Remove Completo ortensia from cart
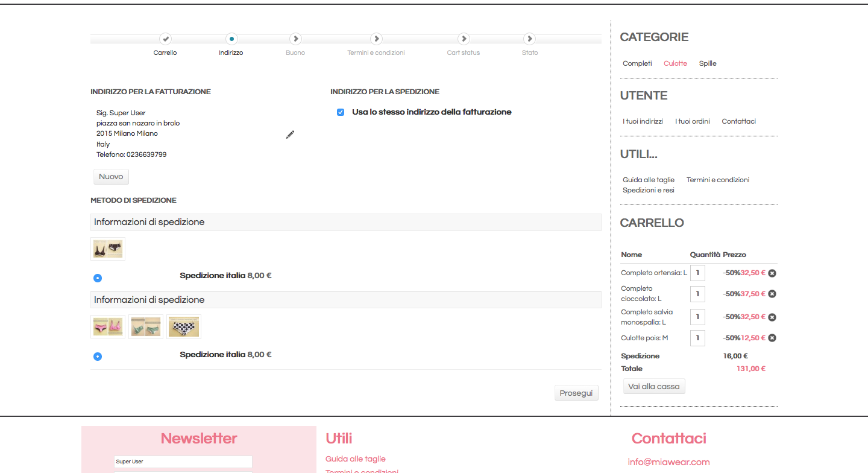 pyautogui.click(x=772, y=273)
